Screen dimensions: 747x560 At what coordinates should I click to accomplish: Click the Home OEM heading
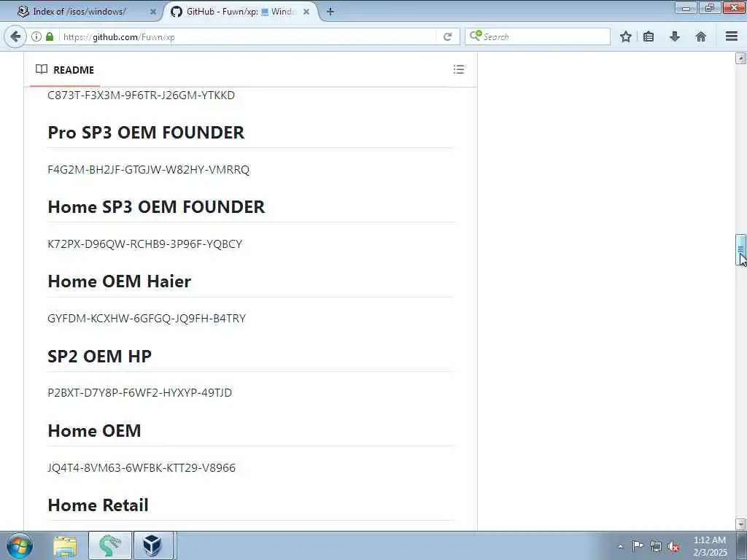point(94,430)
